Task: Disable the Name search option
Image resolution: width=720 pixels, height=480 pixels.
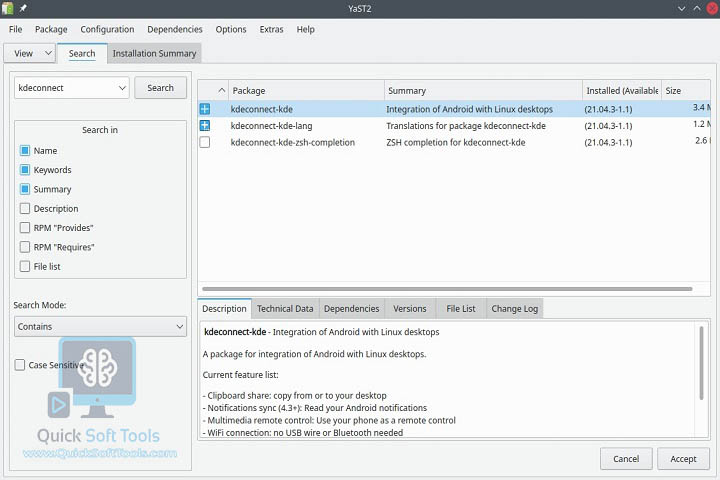Action: [x=25, y=151]
